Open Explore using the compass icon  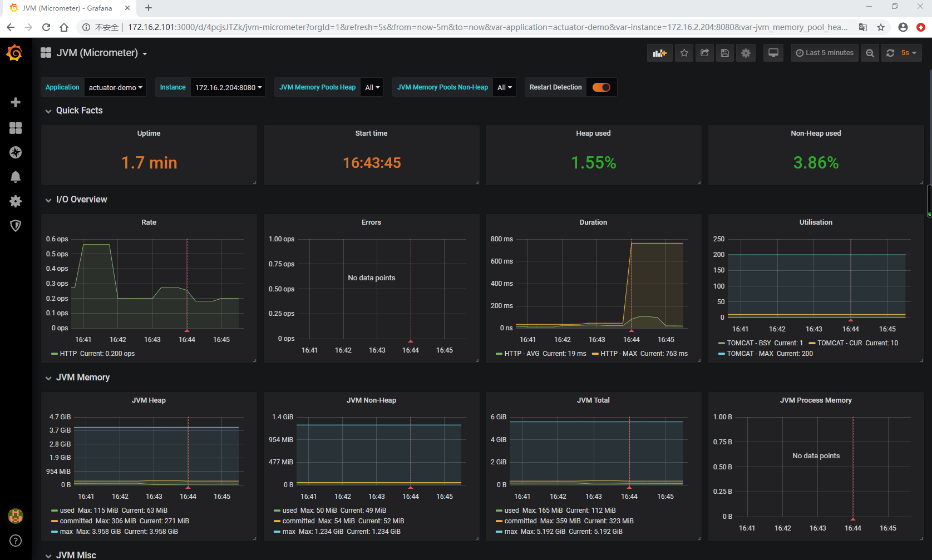(x=16, y=152)
